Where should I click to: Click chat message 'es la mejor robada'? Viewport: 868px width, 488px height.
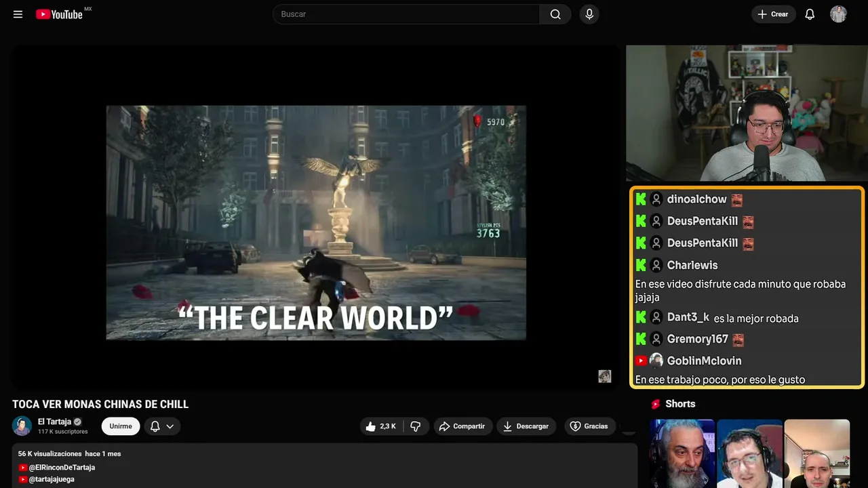point(756,319)
